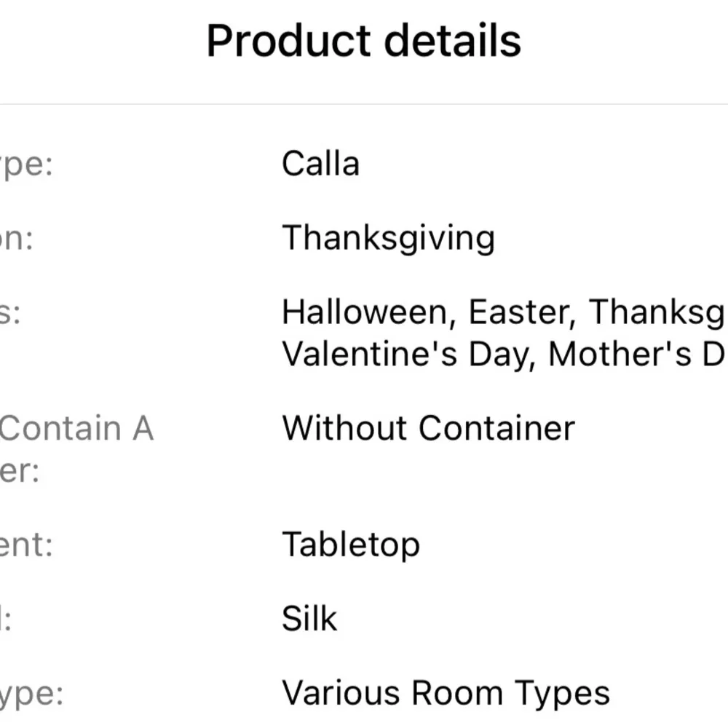Viewport: 728px width, 728px height.
Task: Select the Calla value text
Action: (320, 163)
